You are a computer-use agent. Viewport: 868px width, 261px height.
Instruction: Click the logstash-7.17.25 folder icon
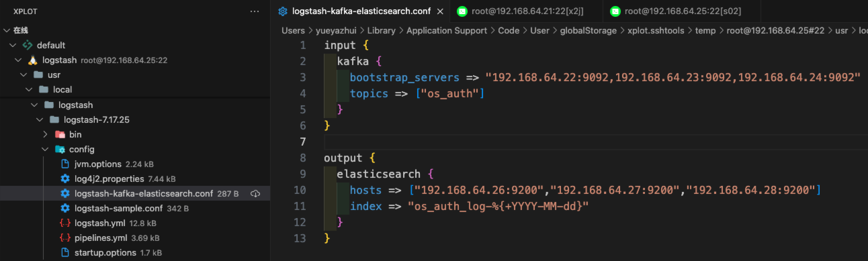[x=54, y=119]
